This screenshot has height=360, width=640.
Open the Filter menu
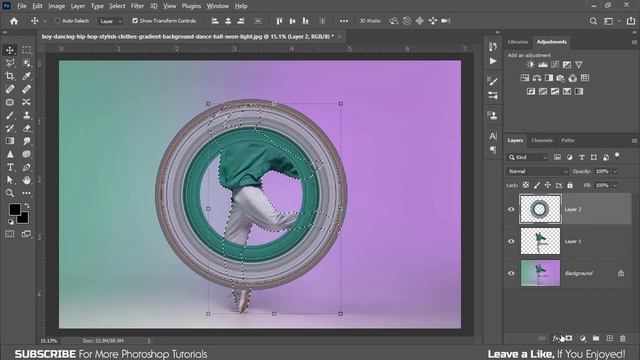(137, 6)
